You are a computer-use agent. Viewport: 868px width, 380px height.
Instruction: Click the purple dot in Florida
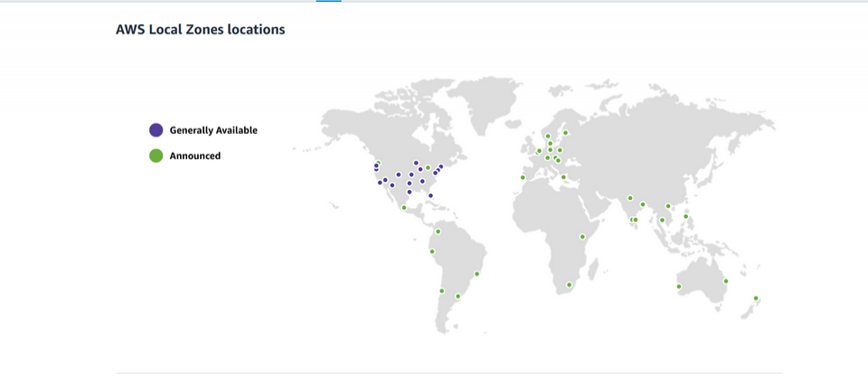pos(430,195)
